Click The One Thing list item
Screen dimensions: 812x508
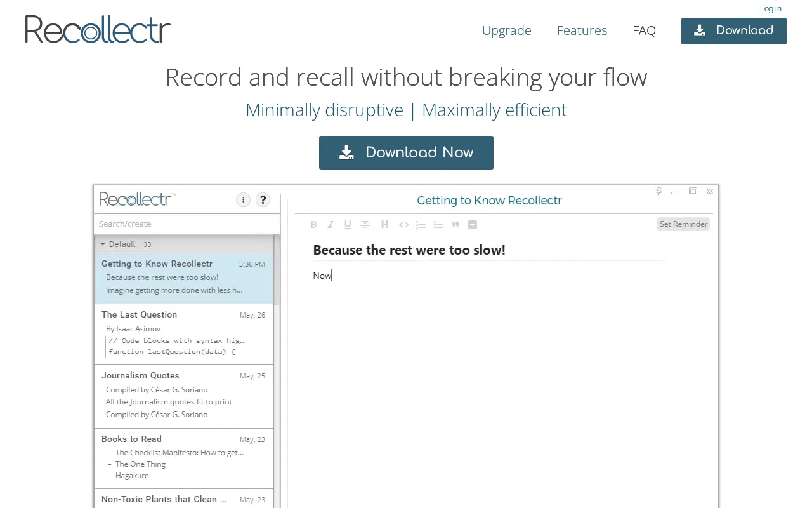coord(140,464)
